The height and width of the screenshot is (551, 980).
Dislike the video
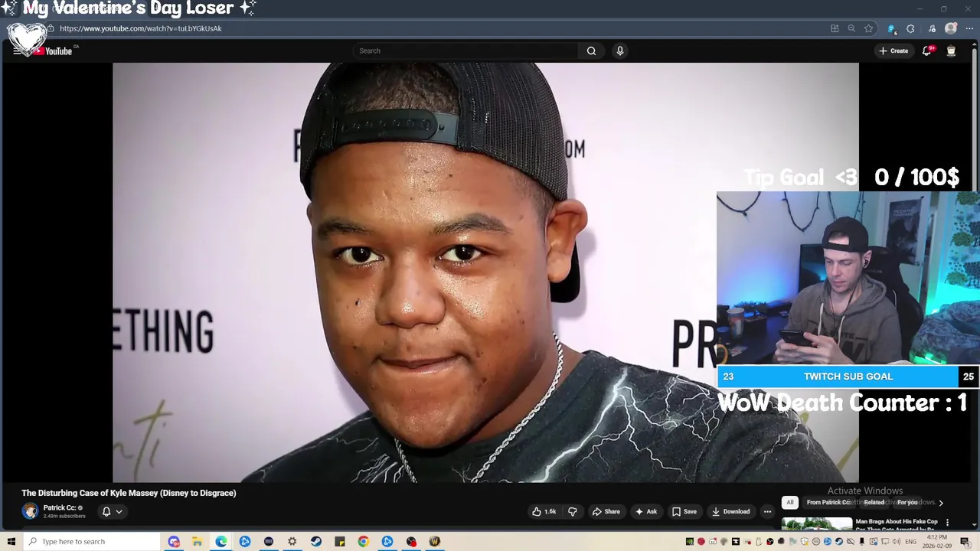[x=572, y=511]
